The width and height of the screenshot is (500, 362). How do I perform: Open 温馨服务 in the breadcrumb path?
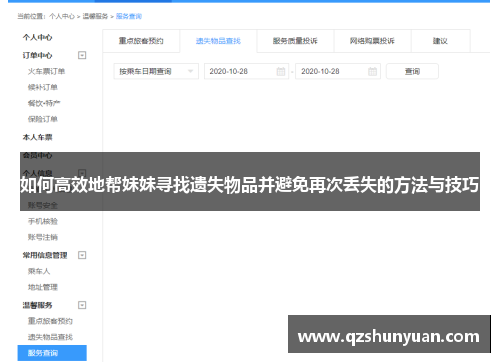(x=95, y=16)
